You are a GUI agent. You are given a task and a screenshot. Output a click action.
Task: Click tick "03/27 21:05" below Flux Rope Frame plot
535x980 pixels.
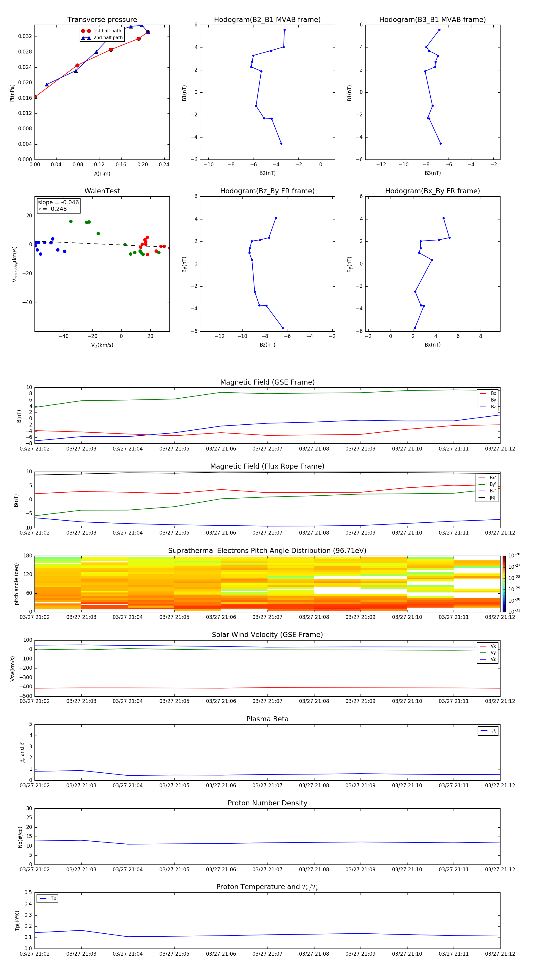(174, 533)
